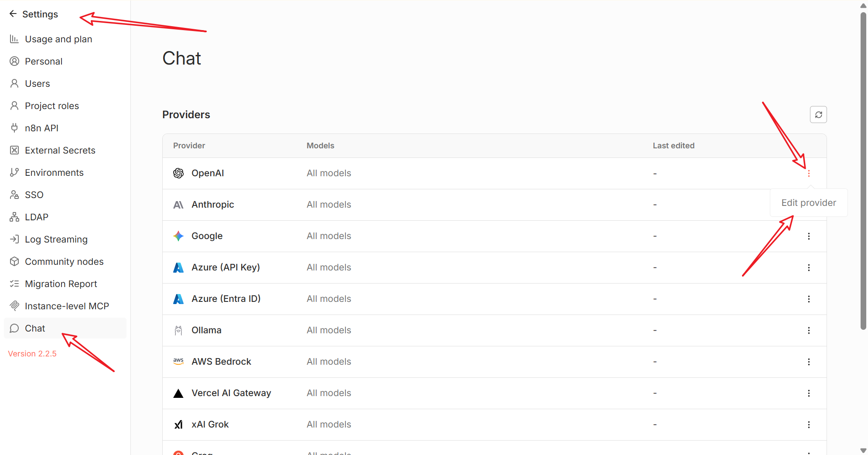
Task: Select the Chat settings item
Action: pyautogui.click(x=65, y=328)
